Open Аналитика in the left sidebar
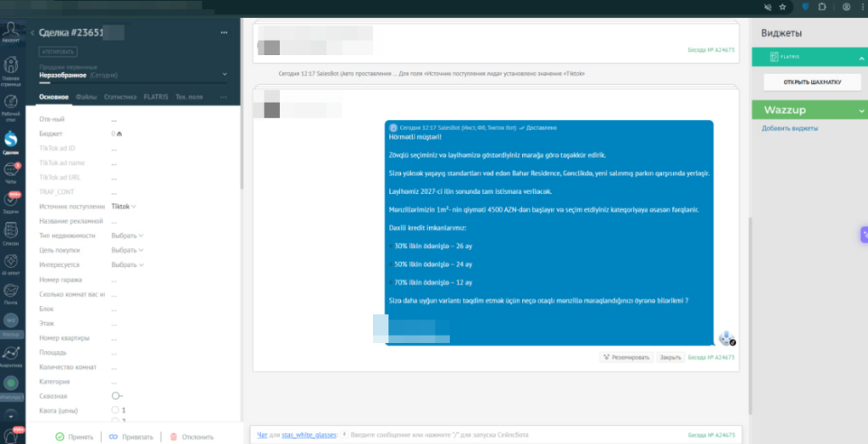Image resolution: width=868 pixels, height=444 pixels. tap(12, 352)
